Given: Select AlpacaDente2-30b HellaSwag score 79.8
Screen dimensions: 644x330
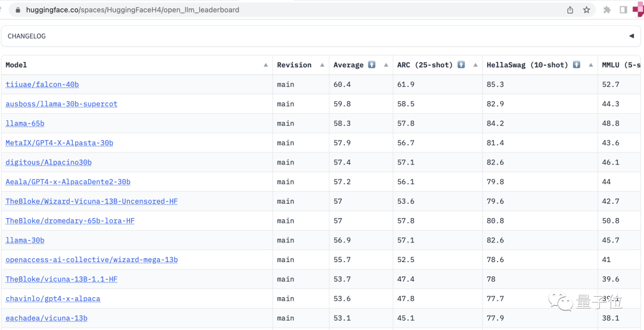Looking at the screenshot, I should coord(496,182).
